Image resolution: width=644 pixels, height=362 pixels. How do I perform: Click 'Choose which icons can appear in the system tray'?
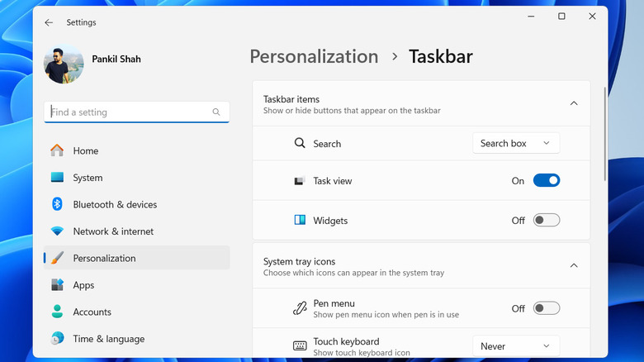(353, 272)
